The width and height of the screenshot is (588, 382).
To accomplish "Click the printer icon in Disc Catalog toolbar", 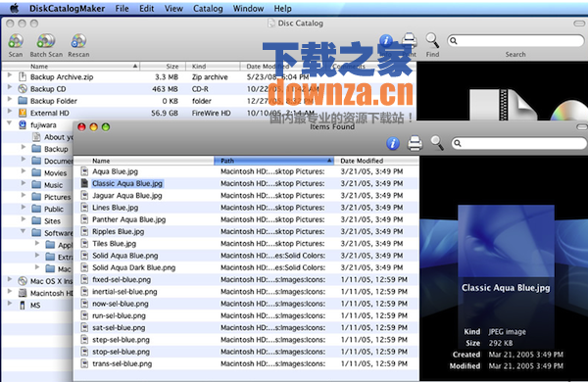I will coord(410,40).
